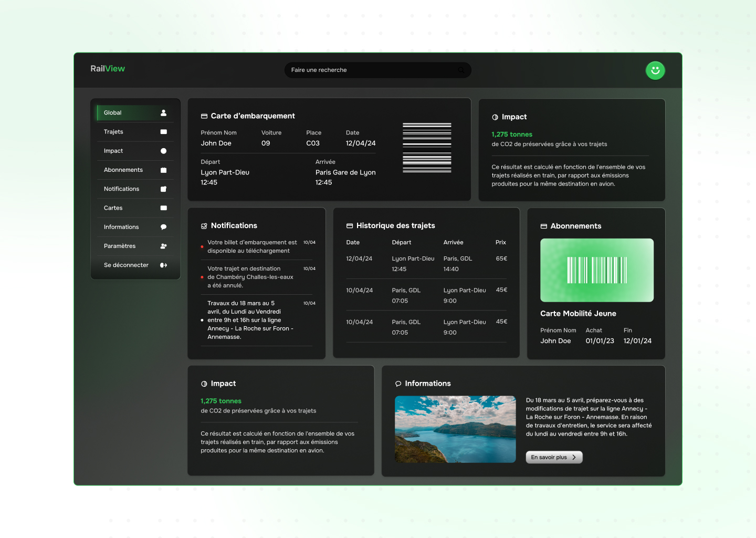
Task: Open the cancelled Chambéry trip notification
Action: (250, 277)
